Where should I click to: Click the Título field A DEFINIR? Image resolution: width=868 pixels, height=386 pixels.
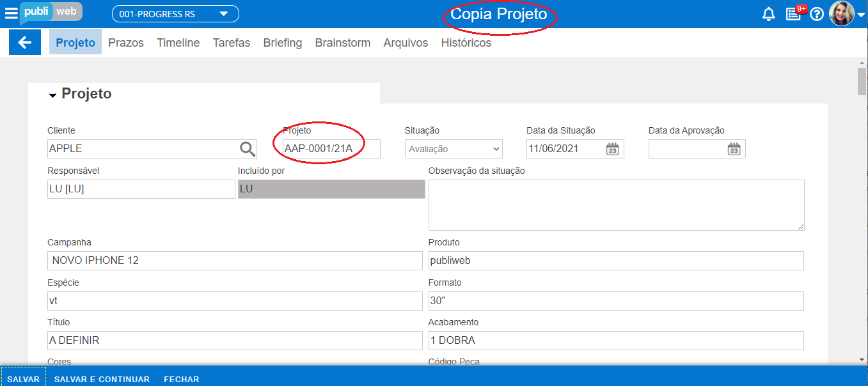[x=235, y=341]
